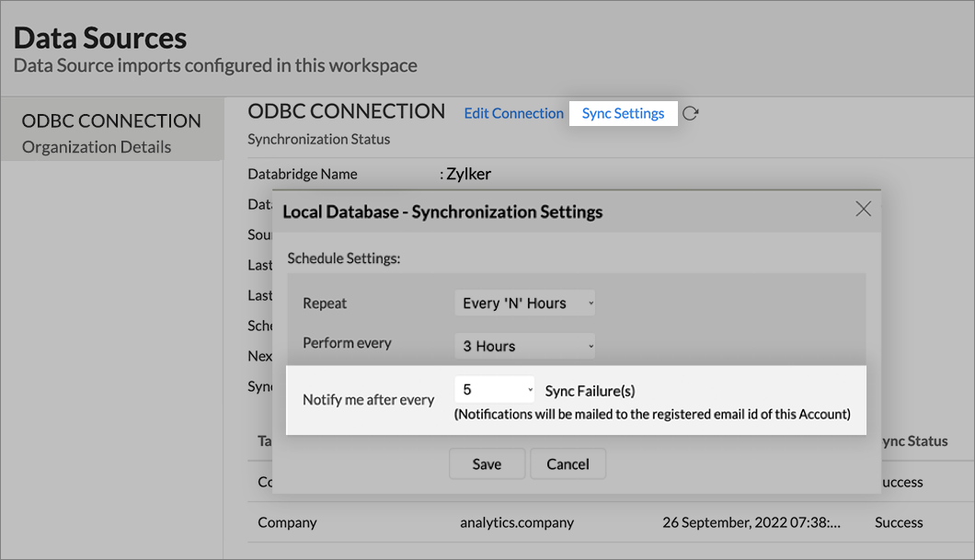Click the Data Sources page heading
The width and height of the screenshot is (975, 560).
pos(100,38)
